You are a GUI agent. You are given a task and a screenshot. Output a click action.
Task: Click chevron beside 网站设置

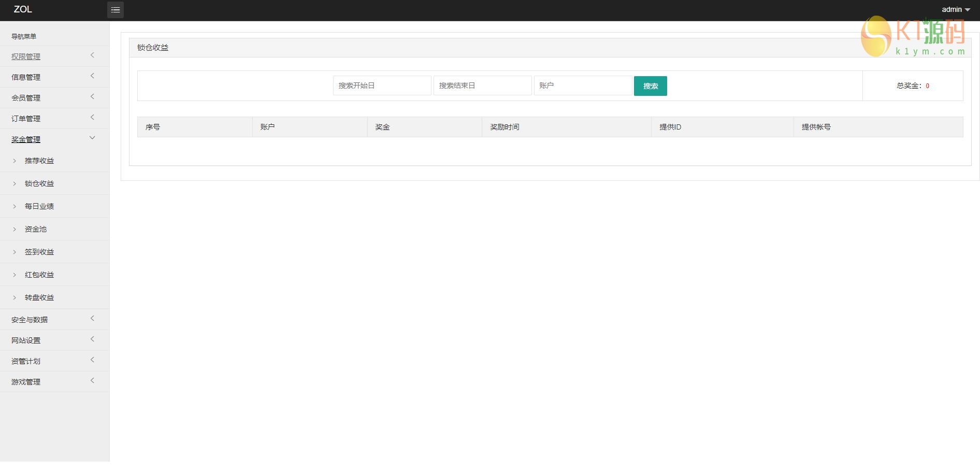(x=92, y=339)
